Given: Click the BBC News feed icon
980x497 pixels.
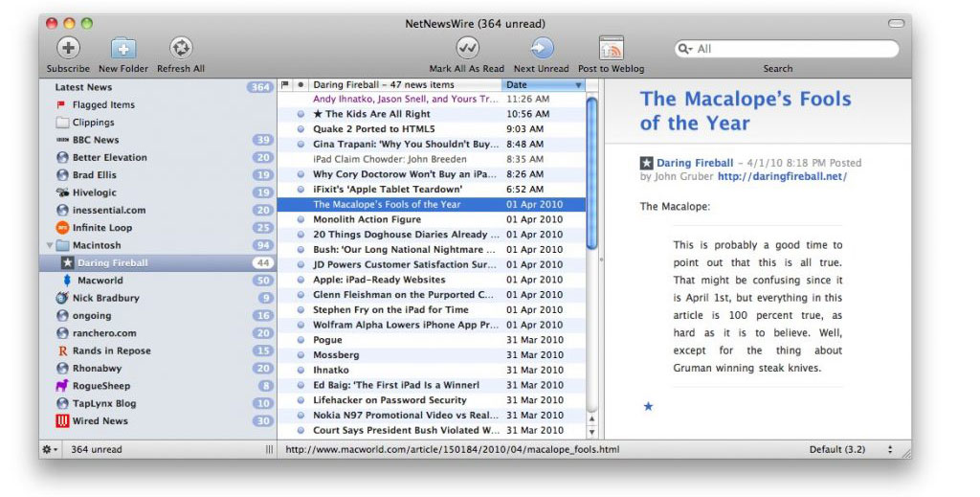Looking at the screenshot, I should pyautogui.click(x=62, y=140).
